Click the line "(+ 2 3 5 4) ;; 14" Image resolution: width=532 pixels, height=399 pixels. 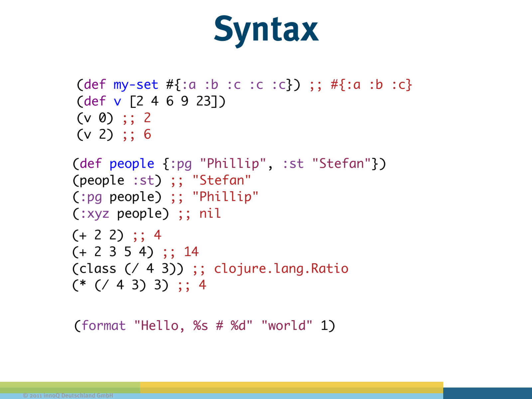(135, 252)
